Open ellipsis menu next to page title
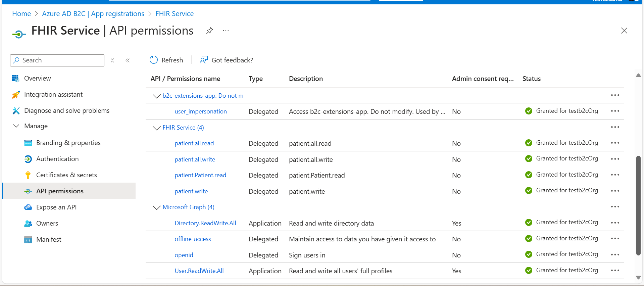The width and height of the screenshot is (644, 286). point(226,31)
